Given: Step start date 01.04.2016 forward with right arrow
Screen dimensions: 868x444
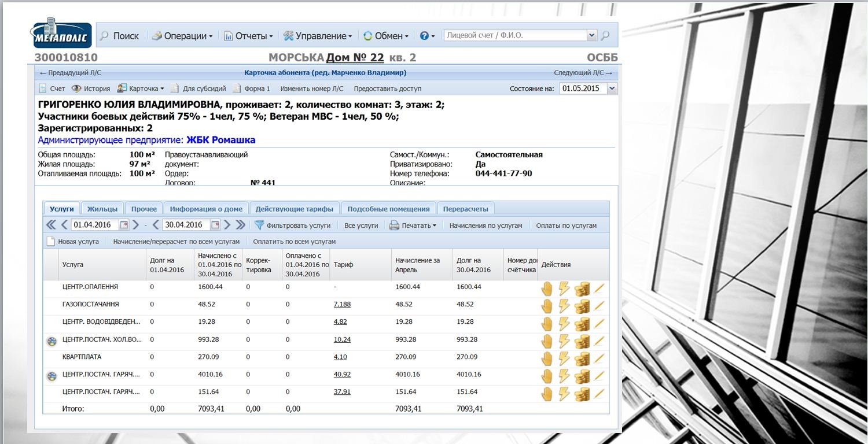Looking at the screenshot, I should pyautogui.click(x=135, y=225).
